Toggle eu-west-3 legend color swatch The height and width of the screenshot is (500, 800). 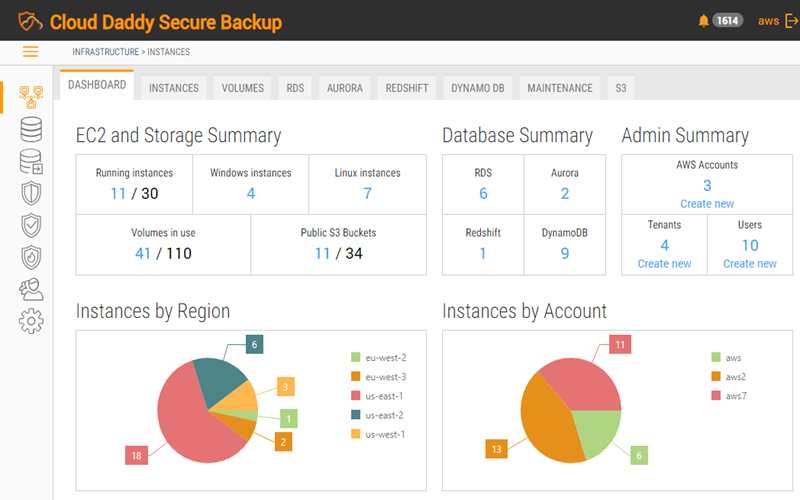[356, 377]
